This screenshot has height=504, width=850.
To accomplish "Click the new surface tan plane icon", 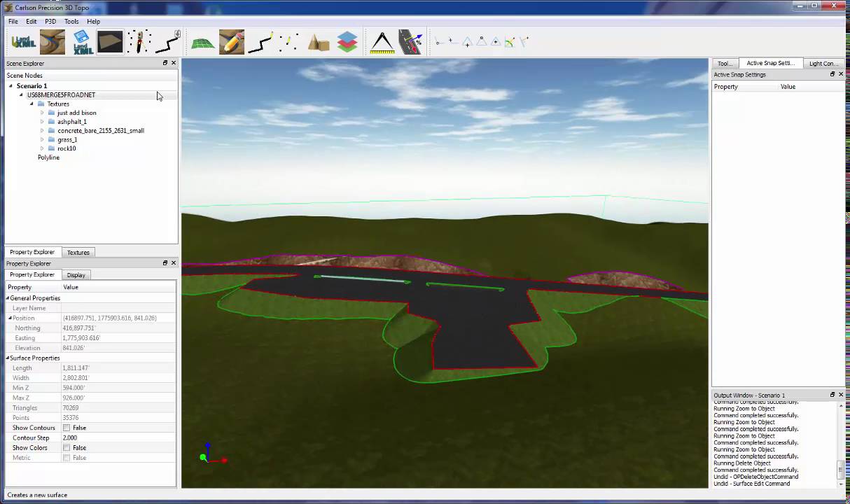I will (x=110, y=42).
